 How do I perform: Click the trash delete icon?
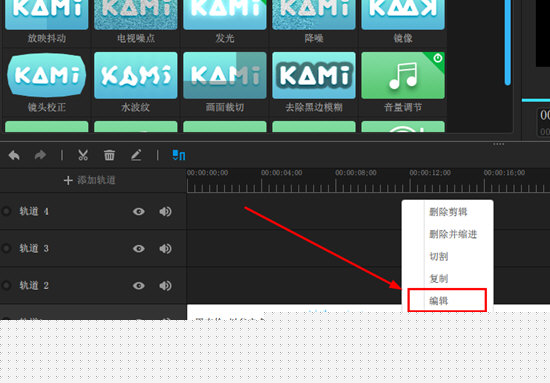(x=109, y=155)
